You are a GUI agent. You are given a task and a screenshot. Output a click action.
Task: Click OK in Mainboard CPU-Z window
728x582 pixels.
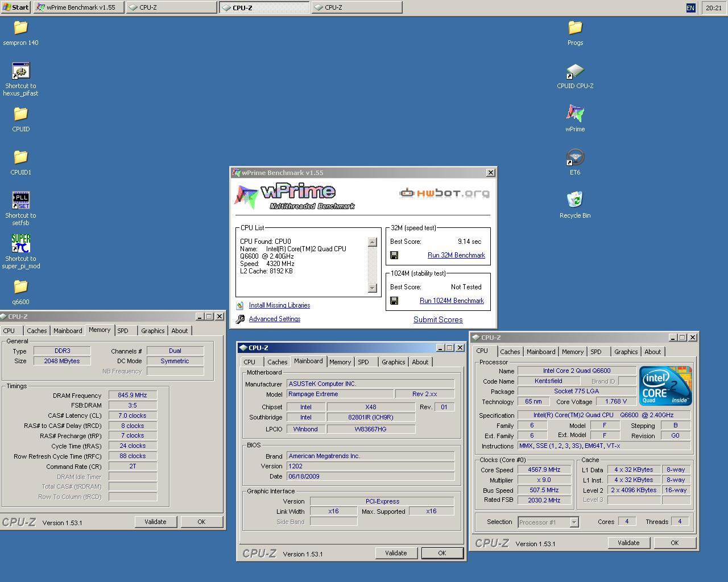point(442,553)
